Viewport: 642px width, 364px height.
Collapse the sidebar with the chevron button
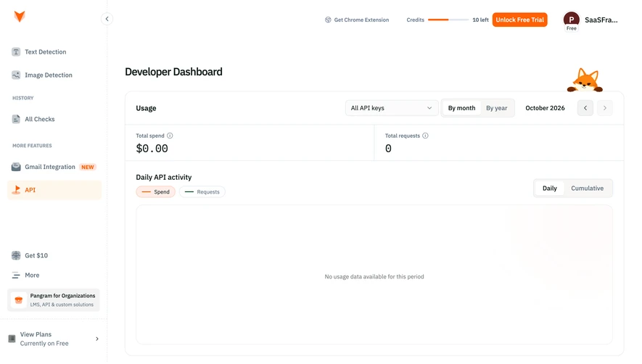click(107, 19)
